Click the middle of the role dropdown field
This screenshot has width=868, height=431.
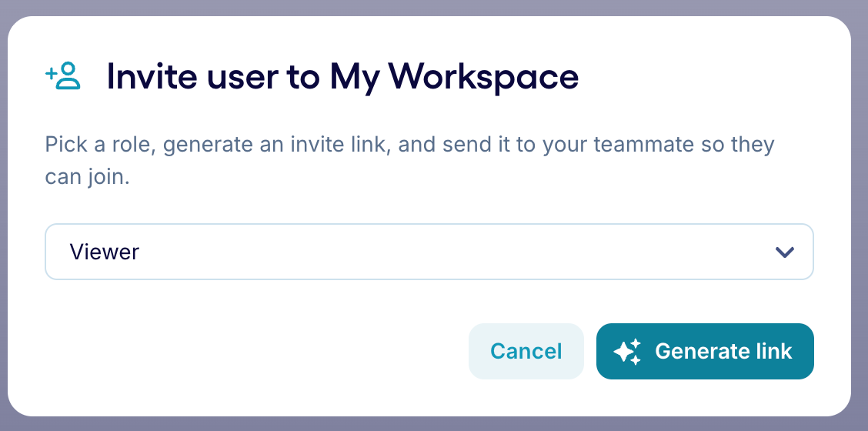[429, 252]
